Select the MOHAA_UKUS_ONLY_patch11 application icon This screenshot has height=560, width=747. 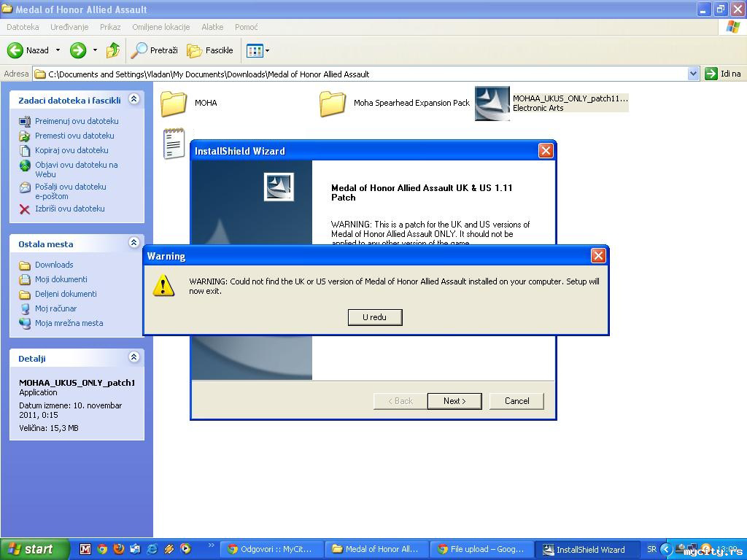pyautogui.click(x=492, y=104)
